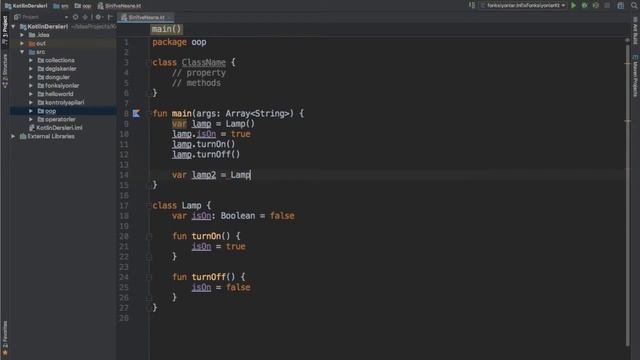Open the Structure tool window tab
The height and width of the screenshot is (360, 640).
click(5, 70)
